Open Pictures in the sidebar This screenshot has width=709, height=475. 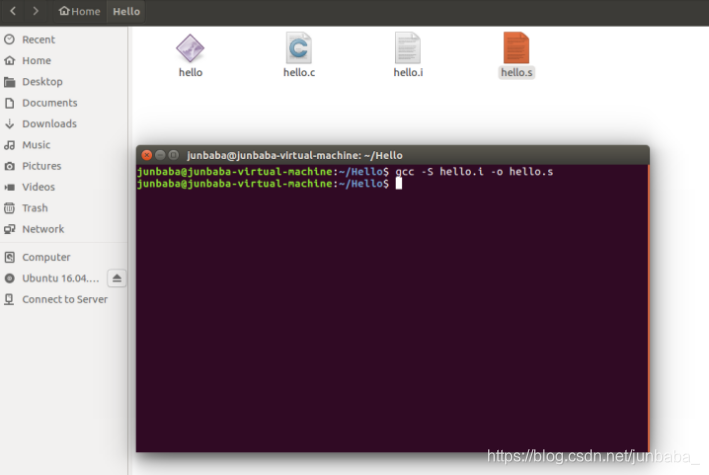63,166
